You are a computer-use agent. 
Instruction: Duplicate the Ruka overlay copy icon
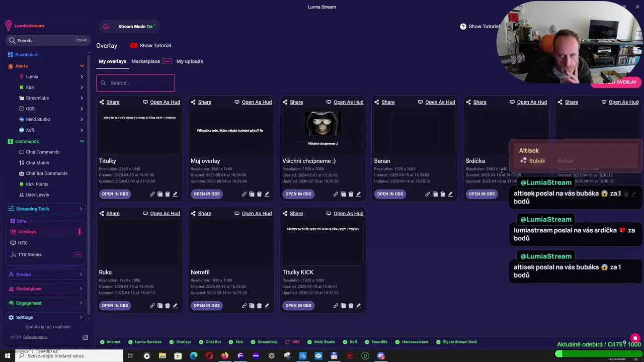[160, 306]
